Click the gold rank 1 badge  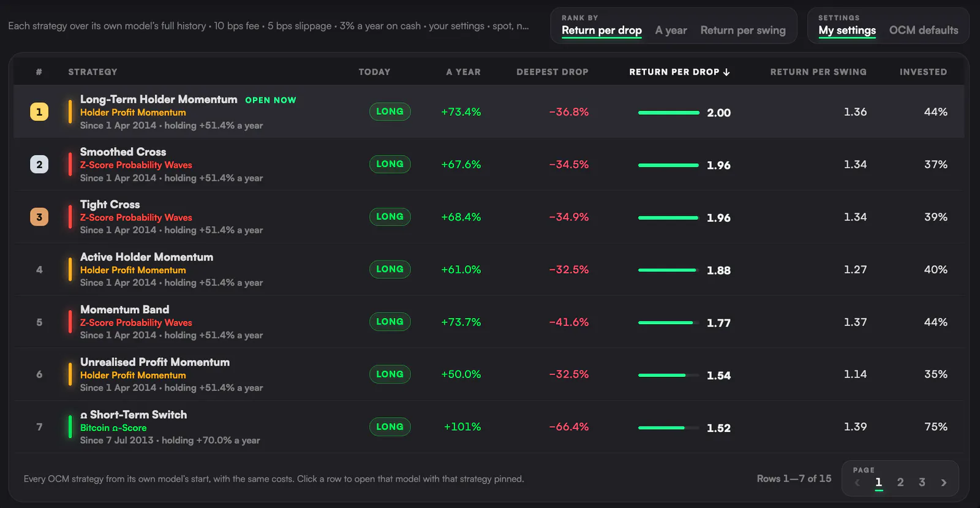[39, 112]
